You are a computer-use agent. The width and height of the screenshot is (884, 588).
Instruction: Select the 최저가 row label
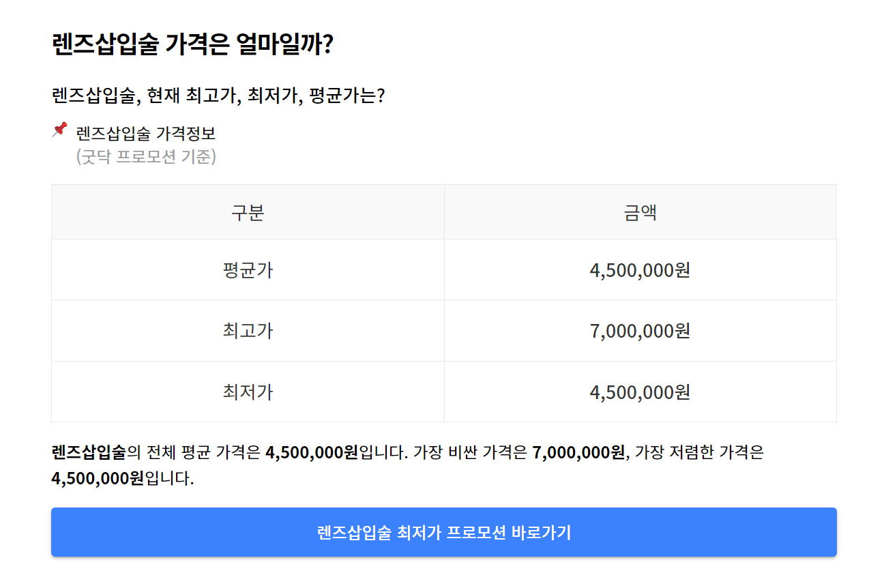(x=247, y=392)
